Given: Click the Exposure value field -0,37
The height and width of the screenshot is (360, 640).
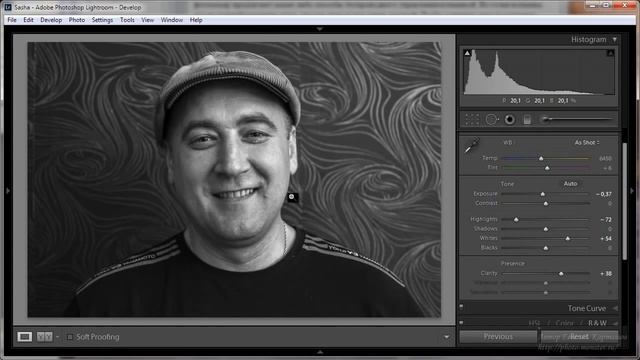Looking at the screenshot, I should point(604,194).
